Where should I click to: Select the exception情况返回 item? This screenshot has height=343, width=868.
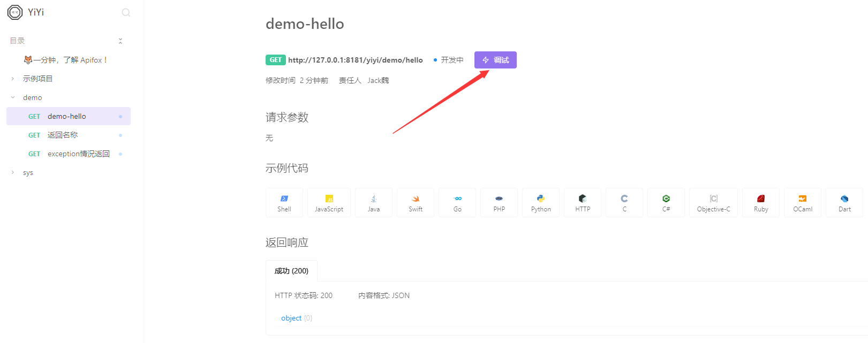(x=69, y=154)
